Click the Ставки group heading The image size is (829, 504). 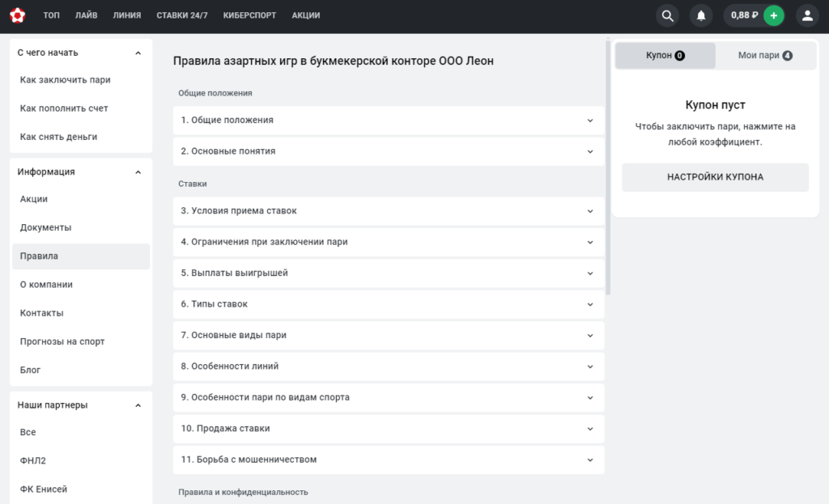tap(193, 184)
